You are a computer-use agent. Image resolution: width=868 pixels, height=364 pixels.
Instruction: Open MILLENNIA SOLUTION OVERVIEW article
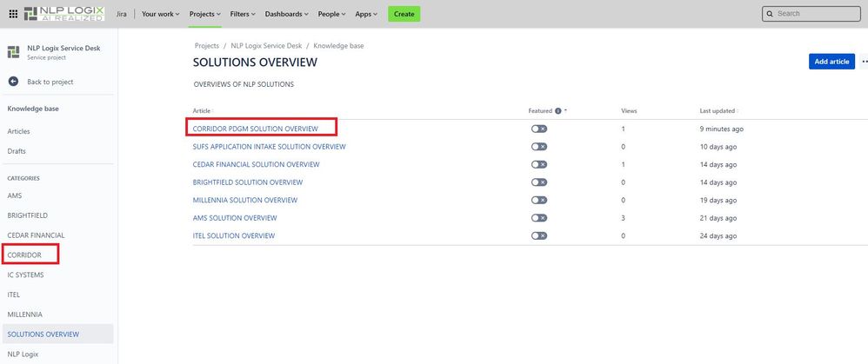245,200
